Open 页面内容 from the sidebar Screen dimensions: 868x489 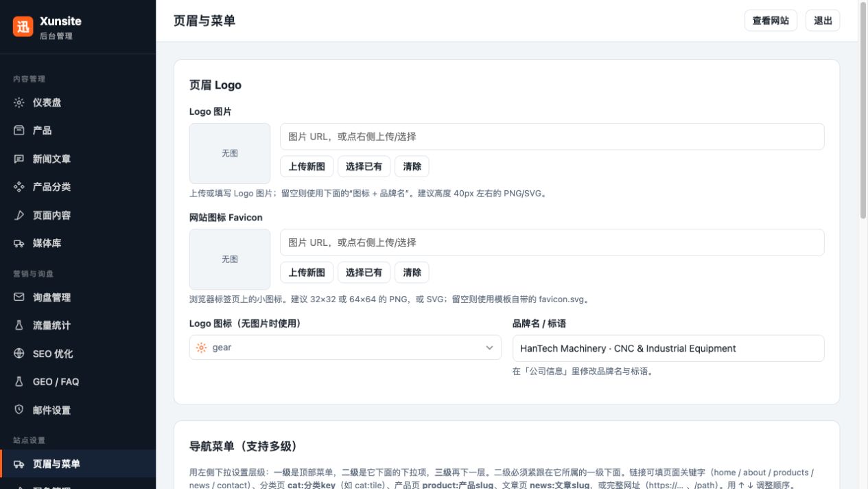[78, 215]
